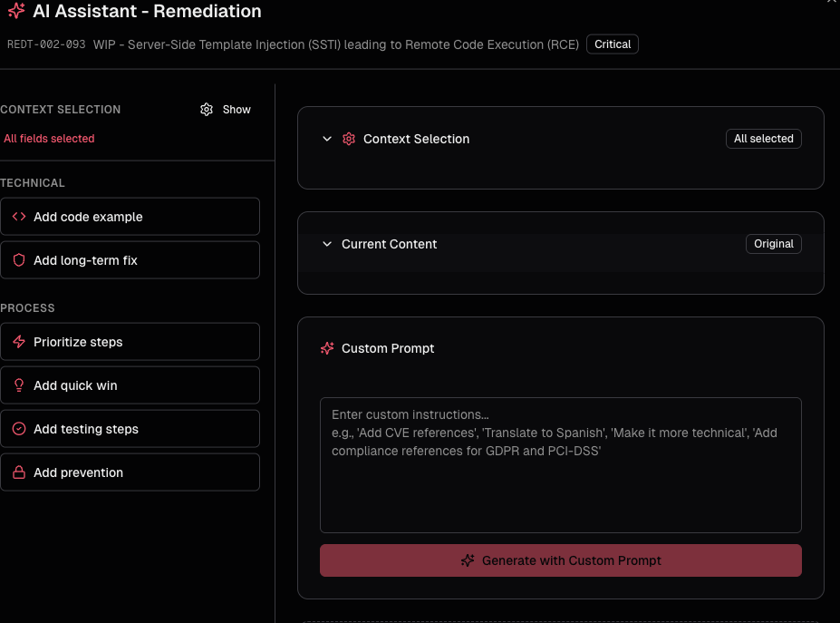Click the gear icon in Context Selection panel header
The width and height of the screenshot is (840, 623).
point(349,139)
